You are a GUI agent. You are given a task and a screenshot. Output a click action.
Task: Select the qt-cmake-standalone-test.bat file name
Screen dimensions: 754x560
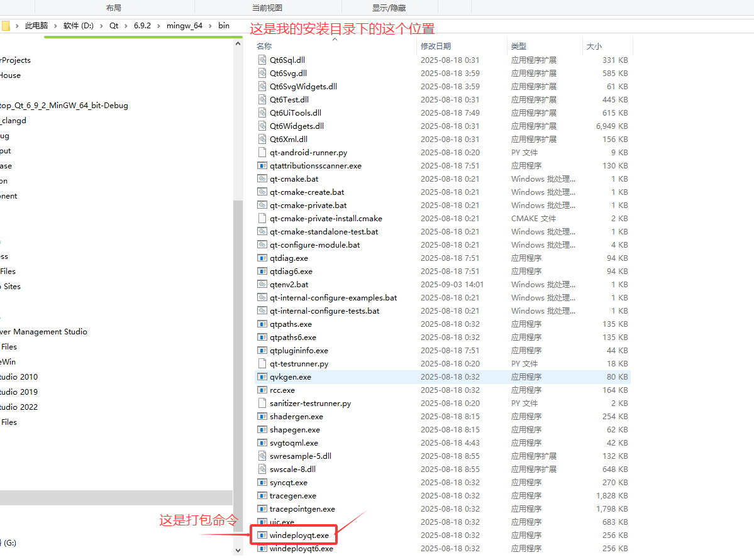coord(324,232)
